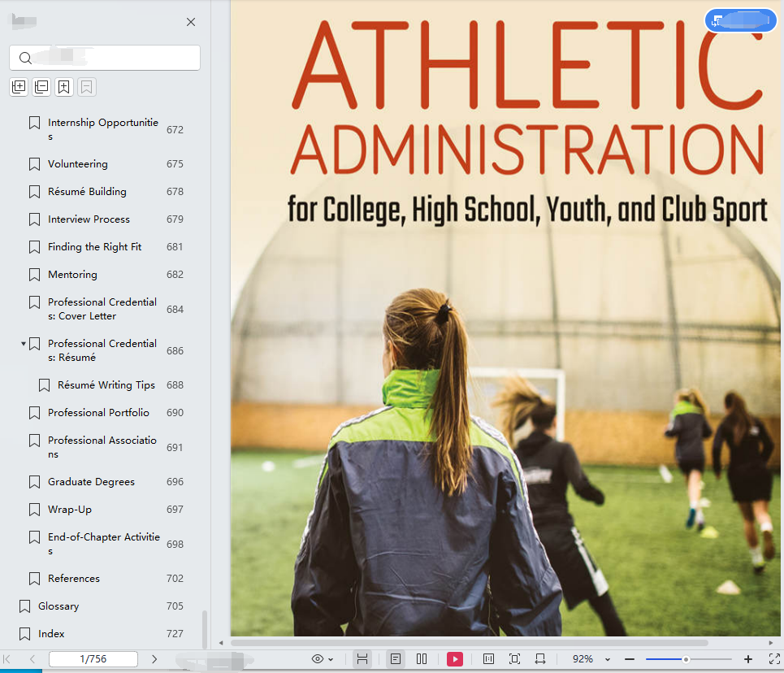Click the bookmark icon beside Index

click(24, 634)
